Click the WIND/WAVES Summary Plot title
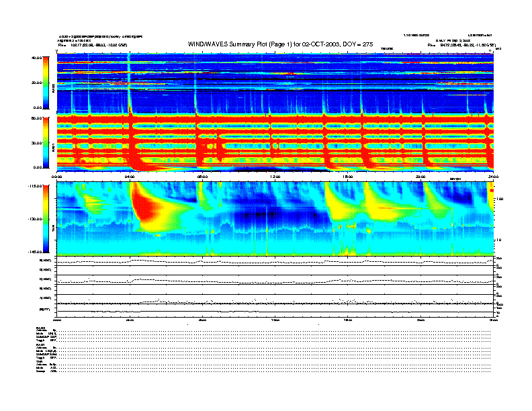The image size is (532, 411). tap(280, 44)
